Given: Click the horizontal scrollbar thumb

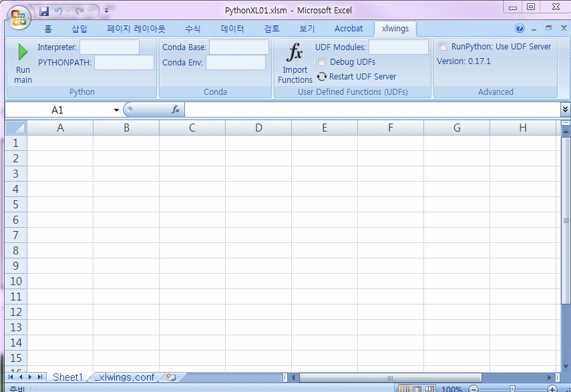Looking at the screenshot, I should click(390, 378).
